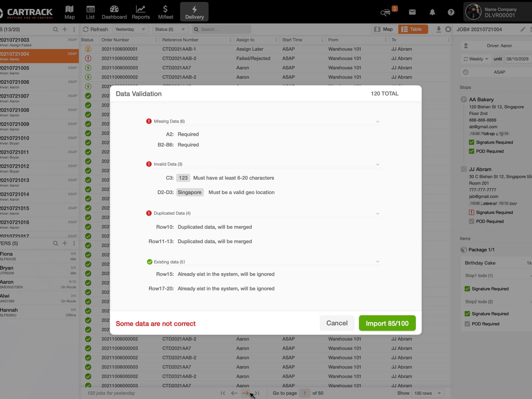Click the email envelope icon
Image resolution: width=532 pixels, height=399 pixels.
click(x=412, y=12)
